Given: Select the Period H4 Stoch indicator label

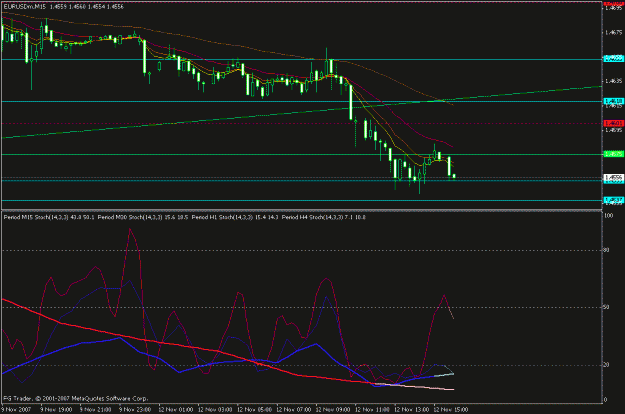Looking at the screenshot, I should point(323,217).
